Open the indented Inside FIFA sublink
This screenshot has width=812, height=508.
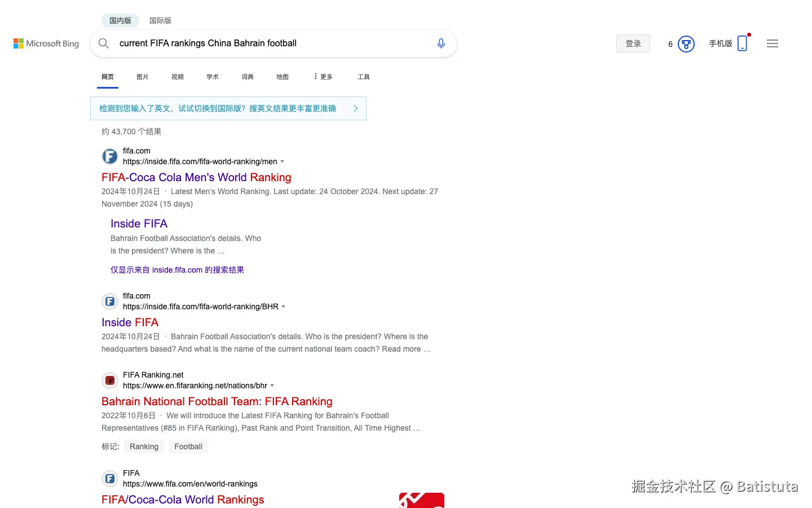[139, 224]
